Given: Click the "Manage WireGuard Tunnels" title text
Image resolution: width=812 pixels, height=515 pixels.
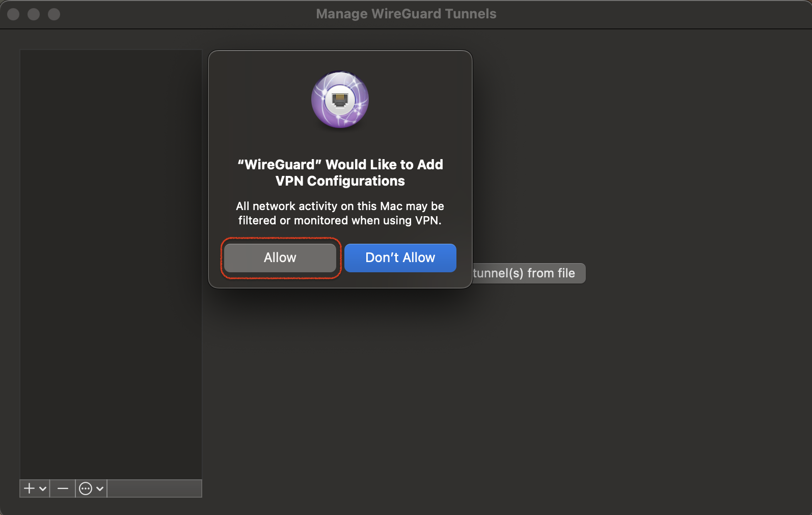Looking at the screenshot, I should (x=406, y=14).
